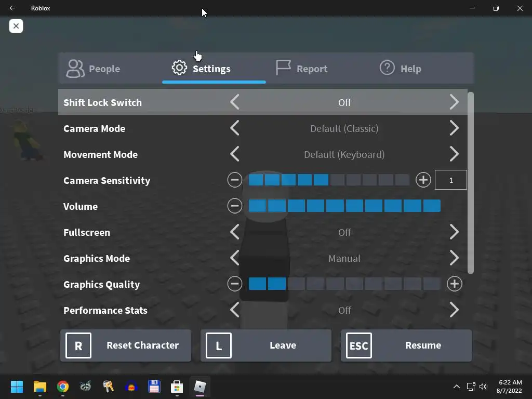Click the Volume slider bar
The height and width of the screenshot is (399, 532).
click(345, 206)
